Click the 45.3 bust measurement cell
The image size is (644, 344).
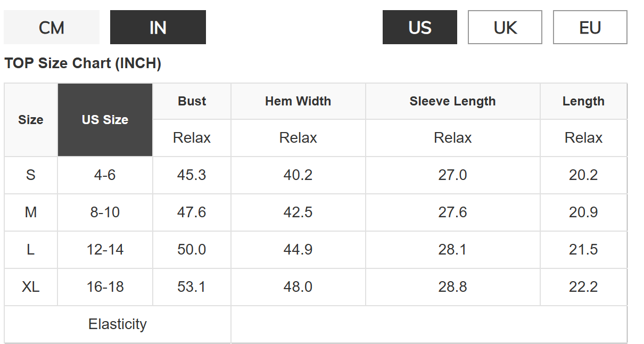click(192, 175)
